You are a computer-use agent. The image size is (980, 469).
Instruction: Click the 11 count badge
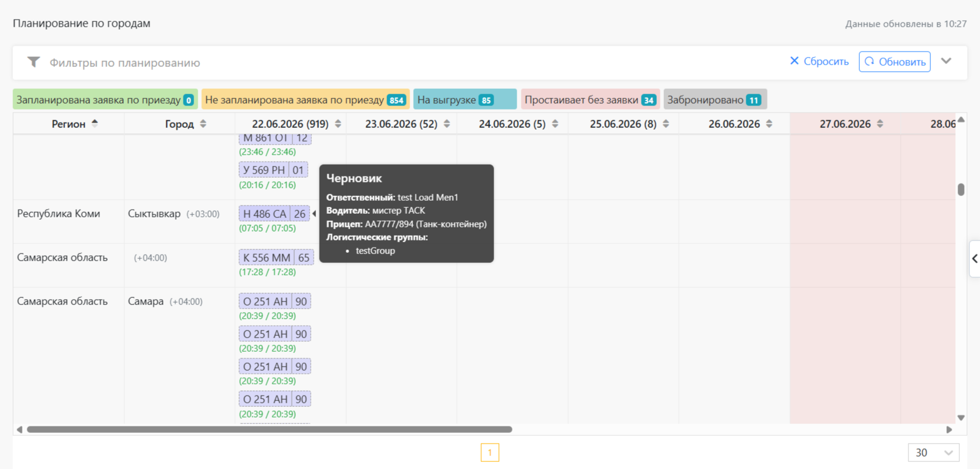click(x=754, y=100)
